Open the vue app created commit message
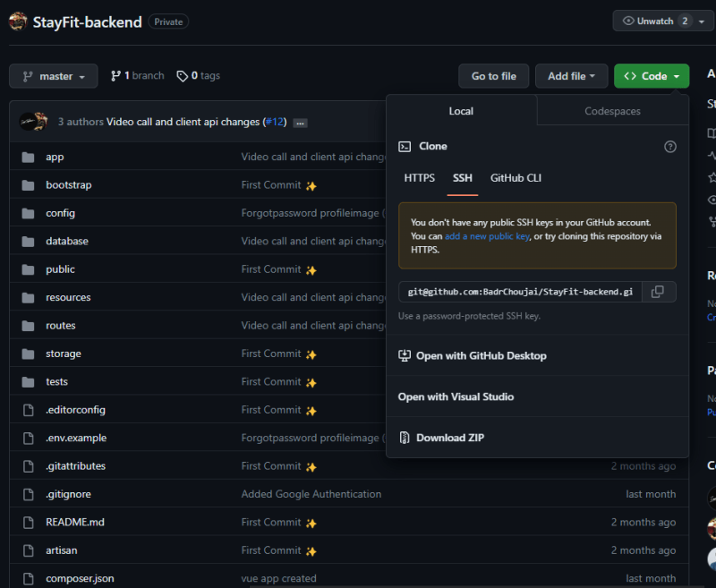716x588 pixels. tap(278, 578)
